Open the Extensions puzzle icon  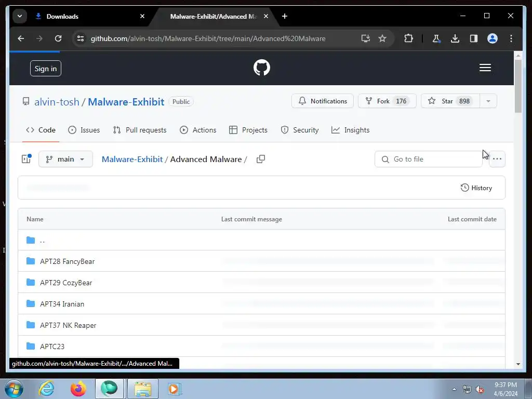point(408,38)
